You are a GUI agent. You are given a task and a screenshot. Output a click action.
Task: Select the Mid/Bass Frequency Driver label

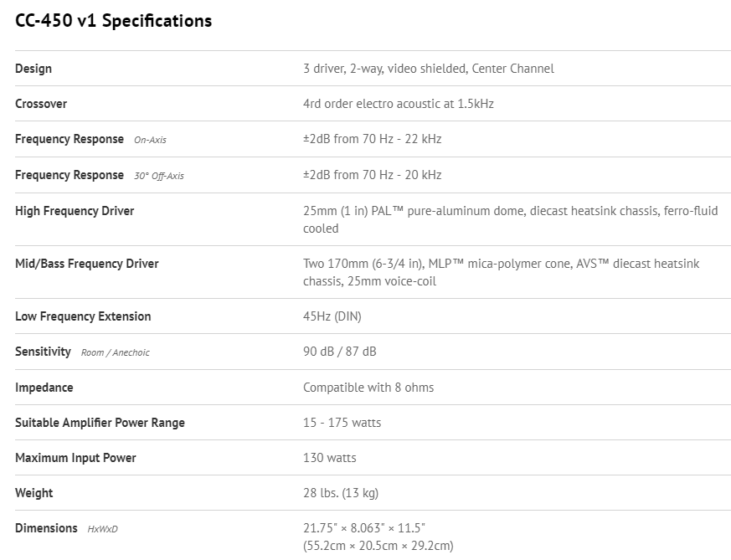coord(87,264)
